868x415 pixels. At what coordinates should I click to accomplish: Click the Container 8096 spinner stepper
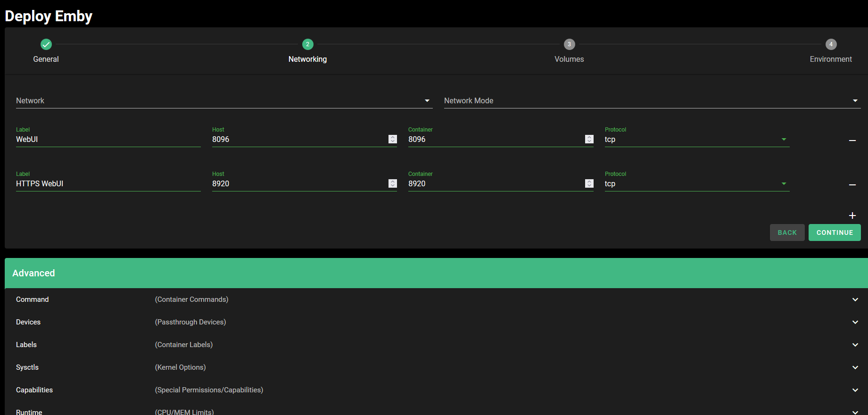pos(589,139)
